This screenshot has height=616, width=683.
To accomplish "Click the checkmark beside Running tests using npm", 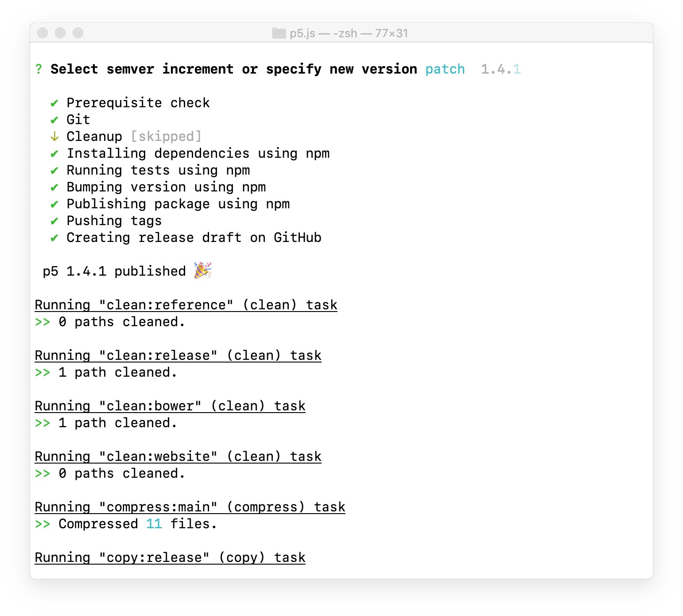I will [x=54, y=171].
